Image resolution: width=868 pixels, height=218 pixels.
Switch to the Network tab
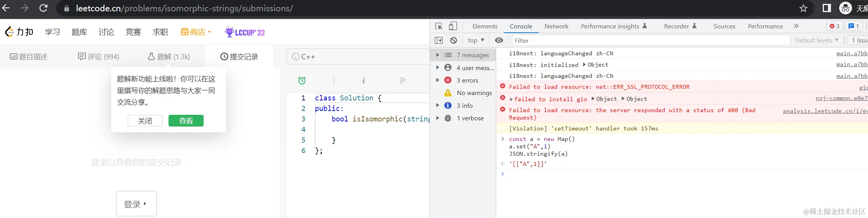[556, 26]
